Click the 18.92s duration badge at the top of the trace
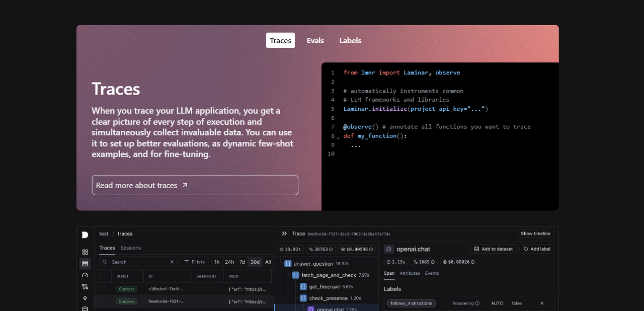The image size is (644, 311). (291, 249)
